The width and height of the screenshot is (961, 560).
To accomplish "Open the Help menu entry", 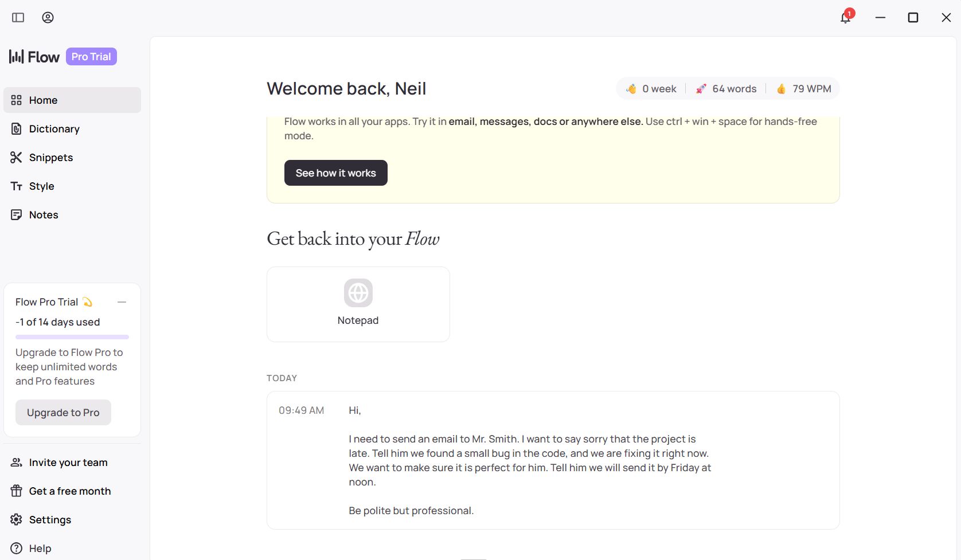I will [40, 548].
